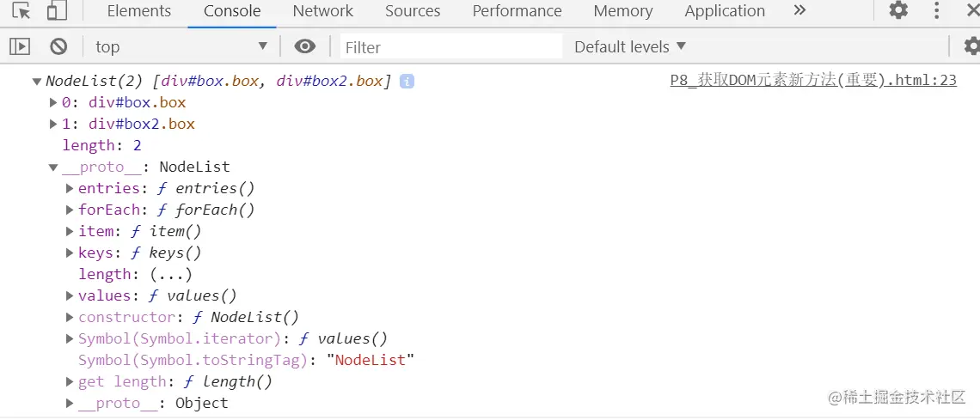980x420 pixels.
Task: Clear the console output
Action: [58, 46]
